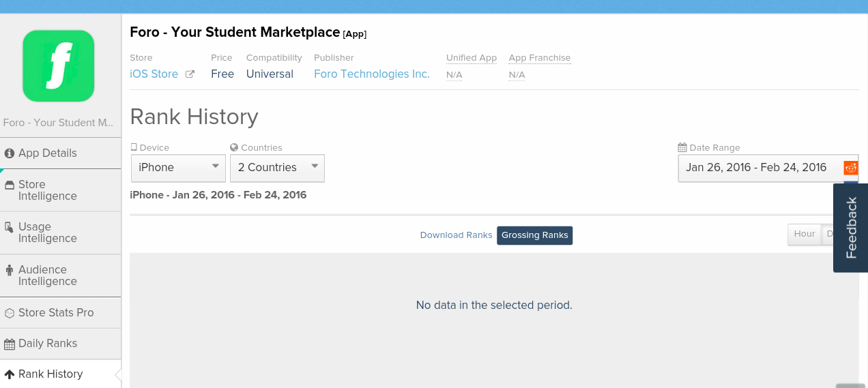This screenshot has width=868, height=388.
Task: Open Foro Technologies Inc. publisher link
Action: coord(372,74)
